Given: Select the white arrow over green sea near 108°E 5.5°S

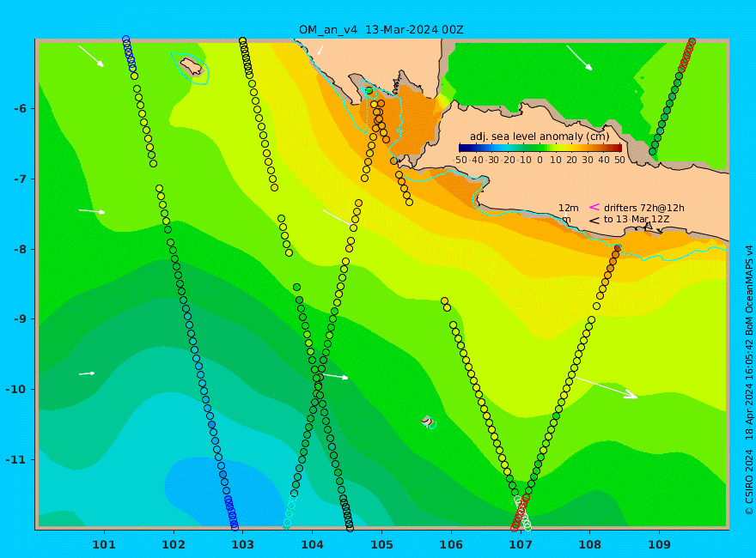Looking at the screenshot, I should coord(579,58).
